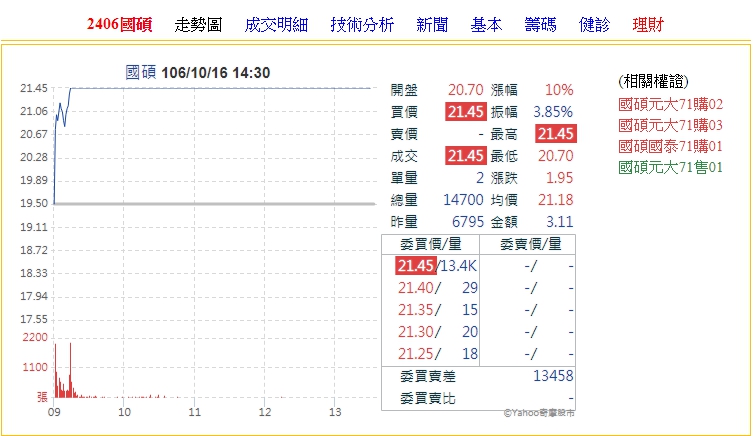This screenshot has height=436, width=753.
Task: Click the 昨量 value 6795
Action: pos(468,222)
